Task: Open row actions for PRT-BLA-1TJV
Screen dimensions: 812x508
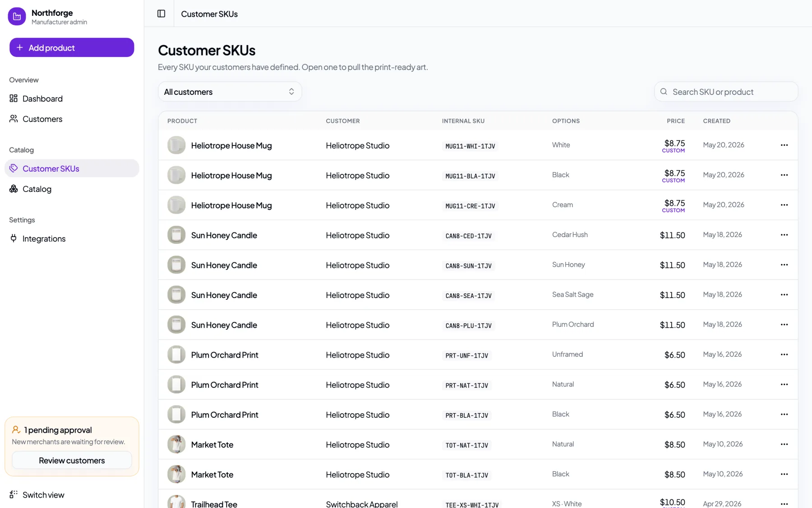Action: (x=784, y=414)
